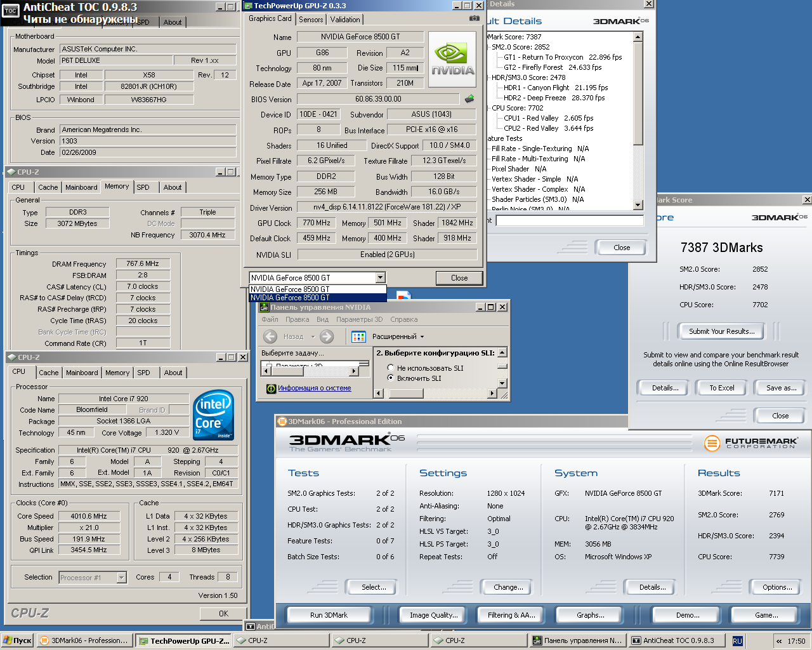812x650 pixels.
Task: Click the down scroll arrow in the Result Details list
Action: click(x=638, y=205)
